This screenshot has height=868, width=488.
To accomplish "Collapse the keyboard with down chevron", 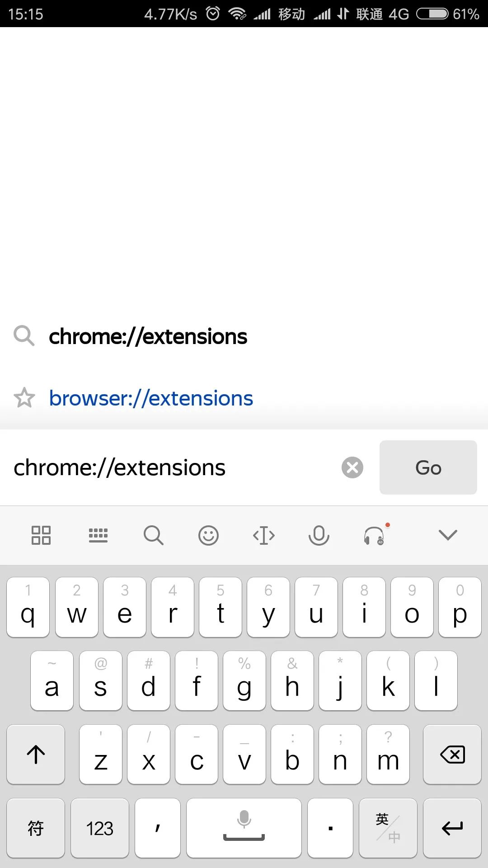I will click(448, 535).
